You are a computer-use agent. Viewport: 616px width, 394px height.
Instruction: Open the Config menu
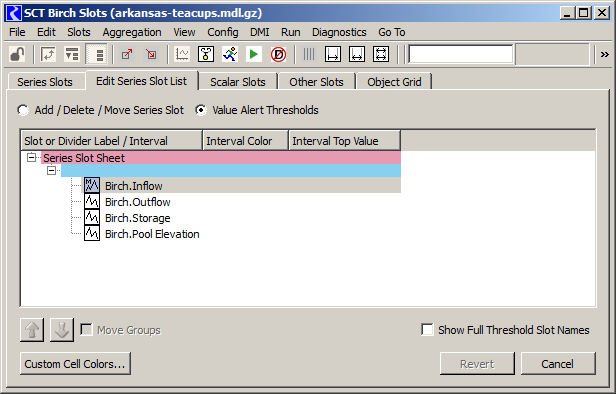223,32
